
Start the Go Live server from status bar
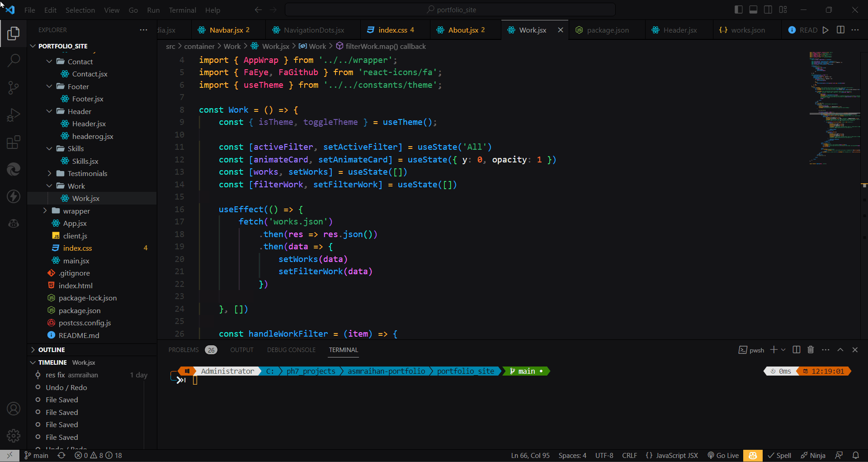[723, 455]
